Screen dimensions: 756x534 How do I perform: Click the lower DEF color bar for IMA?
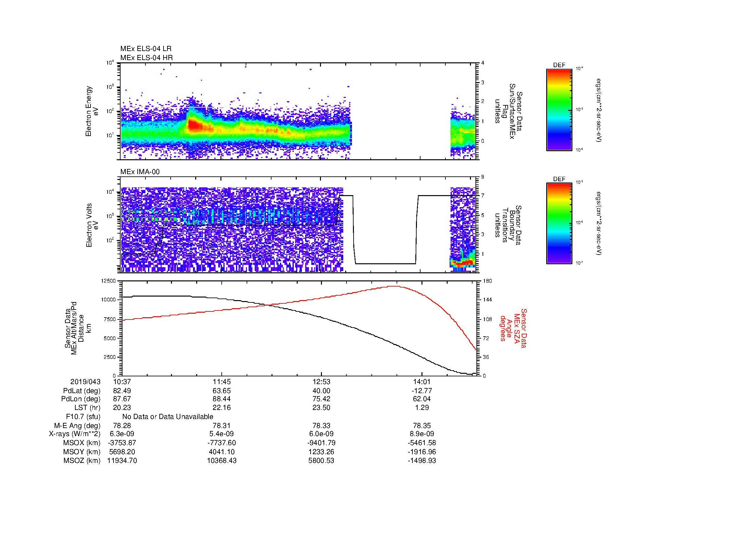(x=559, y=224)
